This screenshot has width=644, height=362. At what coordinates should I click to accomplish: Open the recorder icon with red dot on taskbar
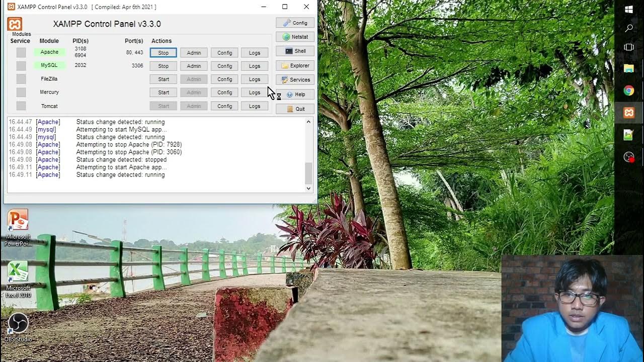(x=629, y=157)
